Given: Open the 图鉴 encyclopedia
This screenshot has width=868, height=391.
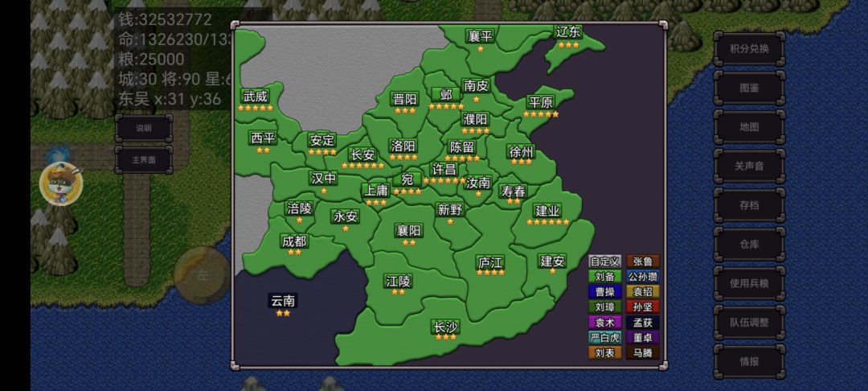Looking at the screenshot, I should (749, 88).
